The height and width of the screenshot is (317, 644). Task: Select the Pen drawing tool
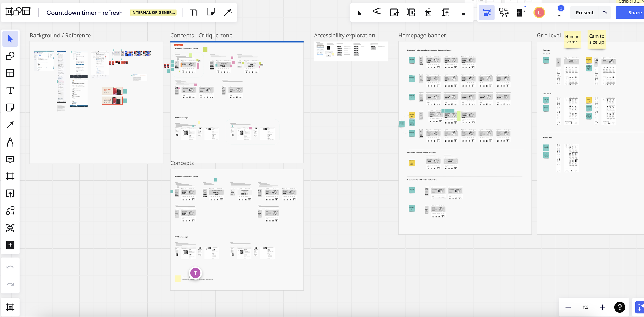tap(10, 142)
